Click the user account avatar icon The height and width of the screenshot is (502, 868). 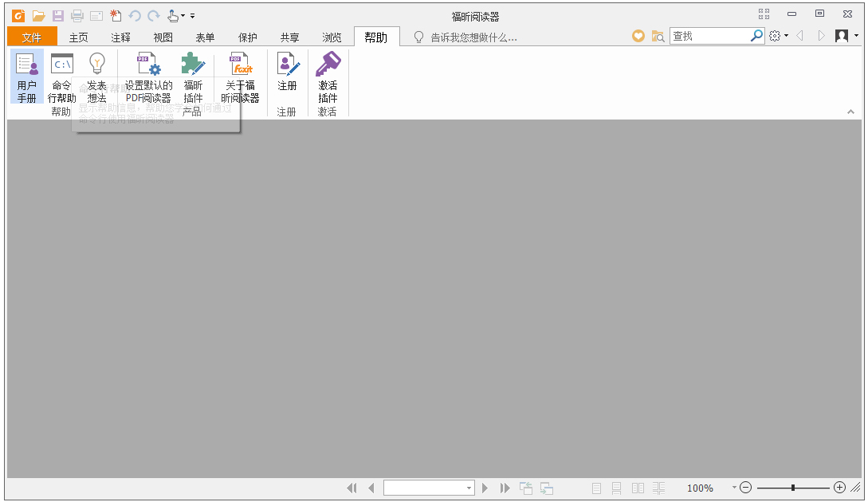coord(842,36)
